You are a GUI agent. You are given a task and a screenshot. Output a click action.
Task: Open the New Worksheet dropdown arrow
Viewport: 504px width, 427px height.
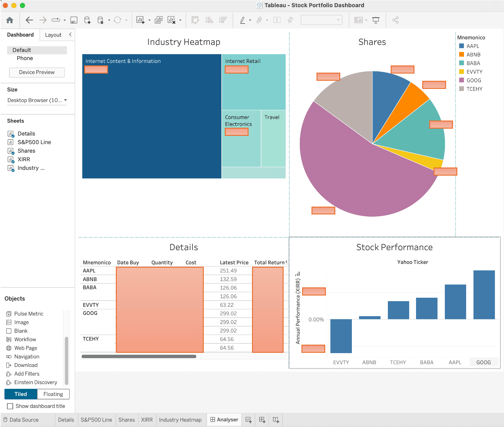pos(149,20)
